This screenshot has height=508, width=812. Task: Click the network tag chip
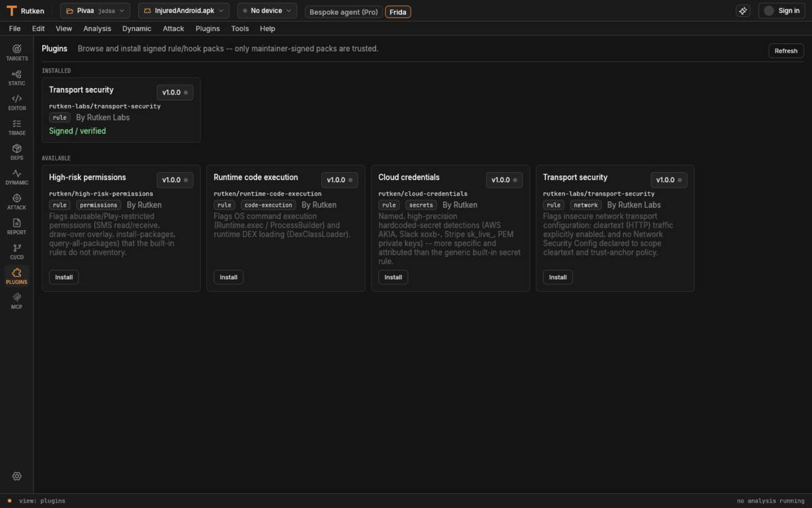coord(586,205)
